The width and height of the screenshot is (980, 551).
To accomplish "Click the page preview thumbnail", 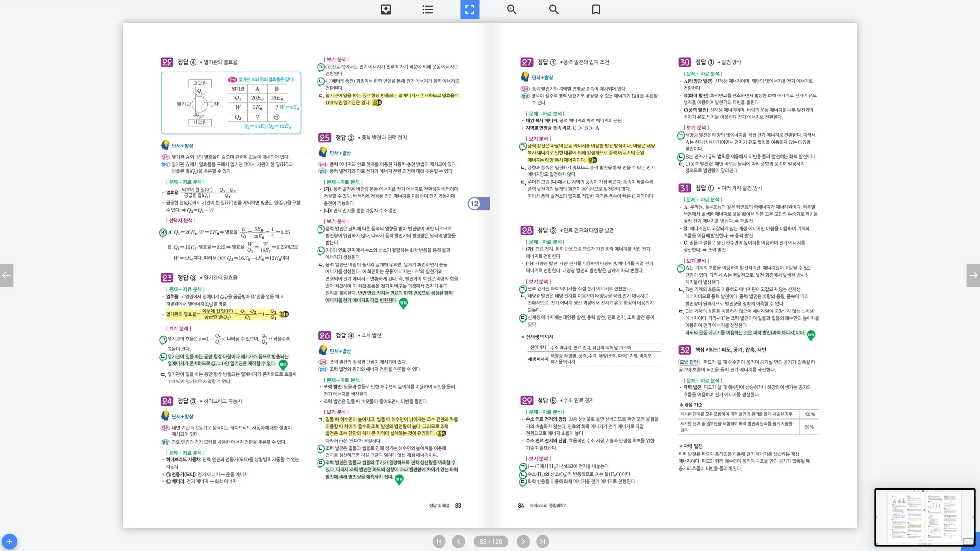I will point(924,517).
